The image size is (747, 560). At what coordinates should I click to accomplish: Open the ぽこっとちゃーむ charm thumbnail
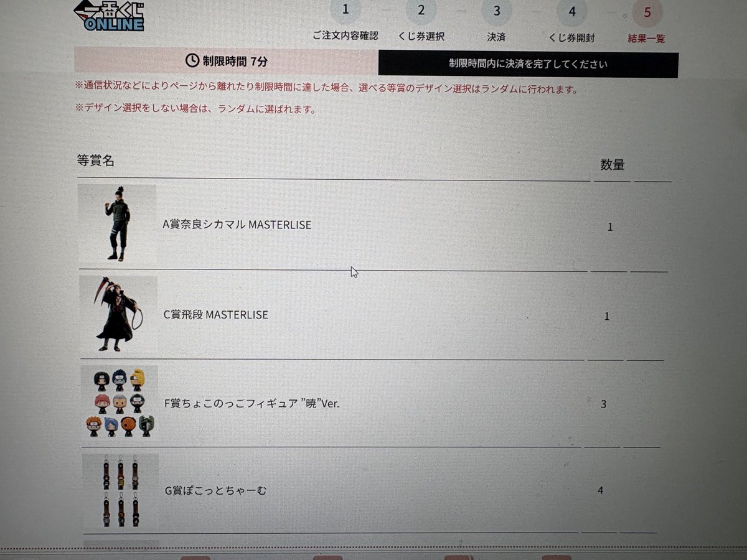(120, 492)
